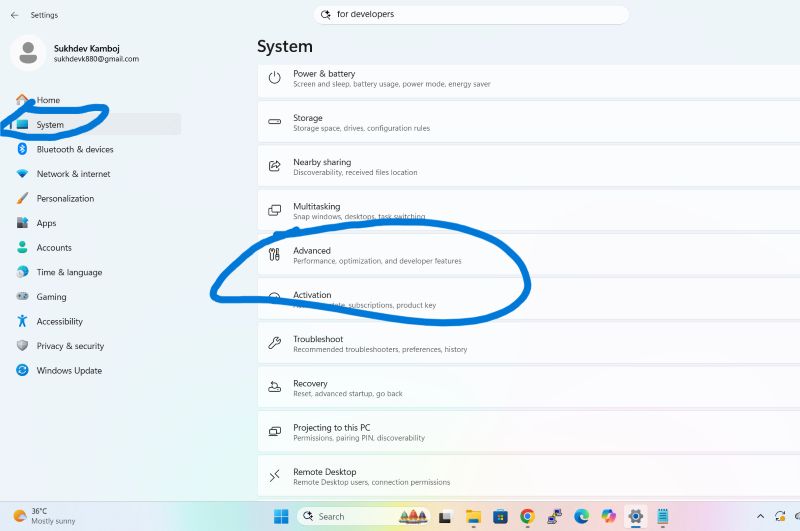Click the Windows Update sync icon
This screenshot has width=800, height=531.
pyautogui.click(x=22, y=370)
